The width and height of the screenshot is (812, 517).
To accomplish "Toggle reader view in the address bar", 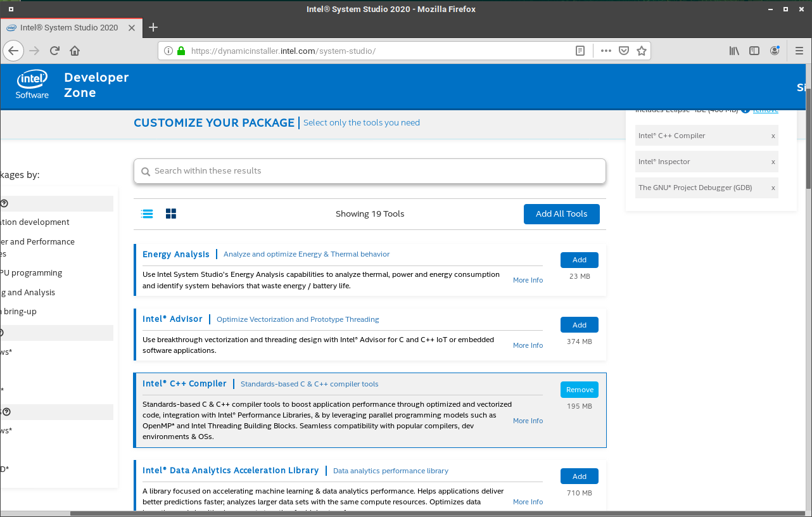I will pos(580,51).
